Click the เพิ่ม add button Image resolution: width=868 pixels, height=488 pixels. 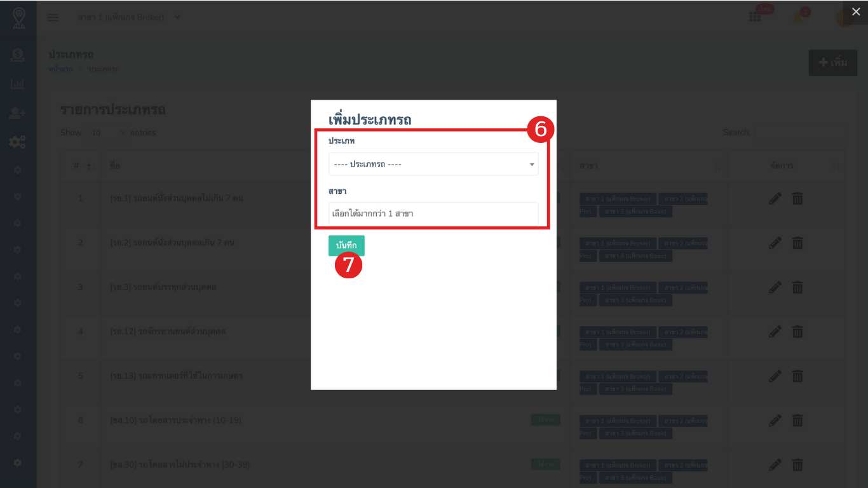[832, 63]
